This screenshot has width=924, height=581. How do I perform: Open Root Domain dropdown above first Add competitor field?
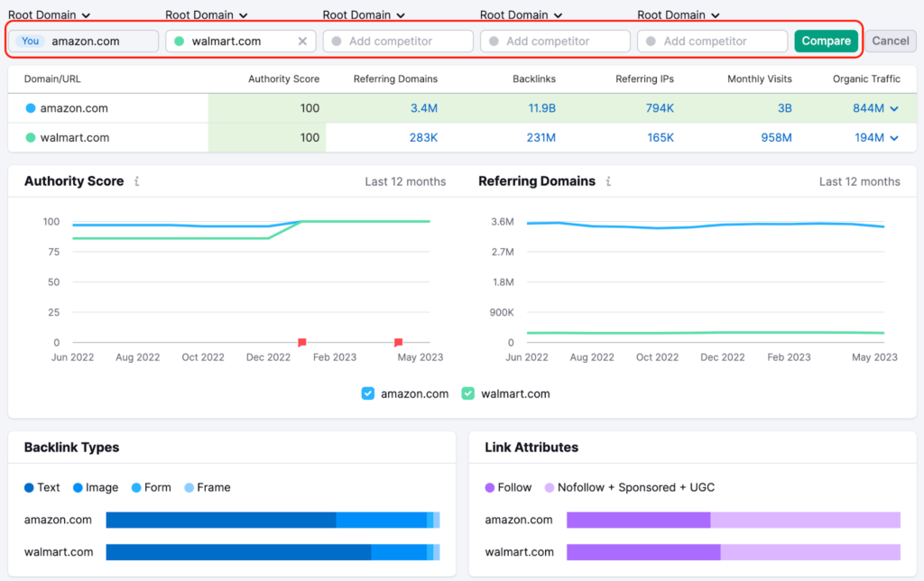(x=364, y=14)
